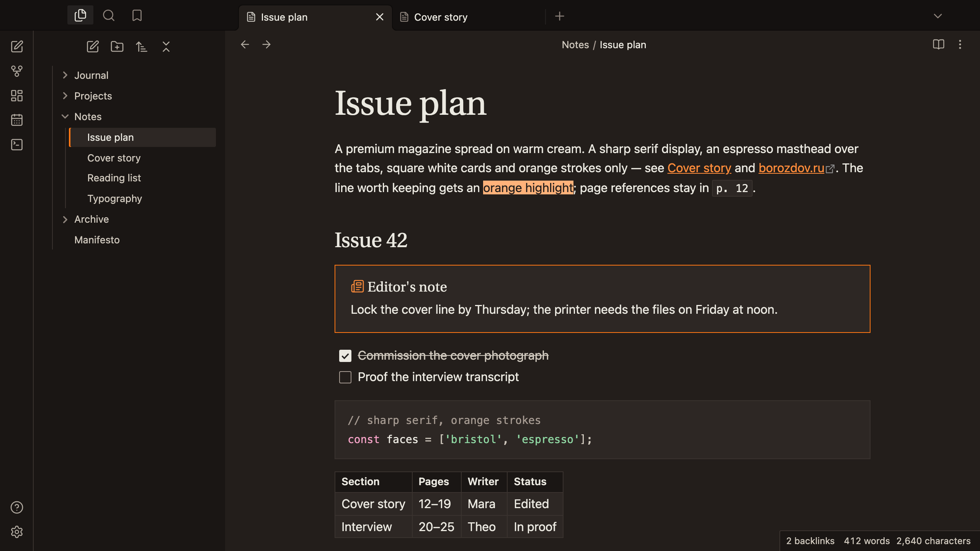Close the Issue plan tab
This screenshot has height=551, width=980.
click(x=380, y=17)
